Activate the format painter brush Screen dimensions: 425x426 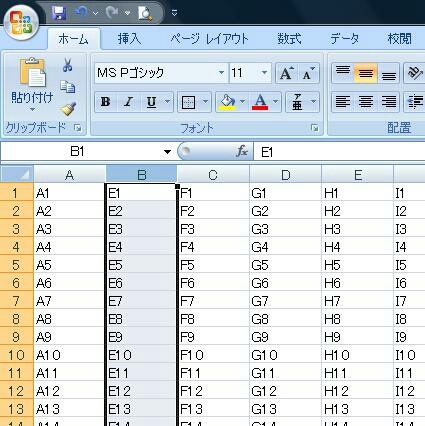68,109
